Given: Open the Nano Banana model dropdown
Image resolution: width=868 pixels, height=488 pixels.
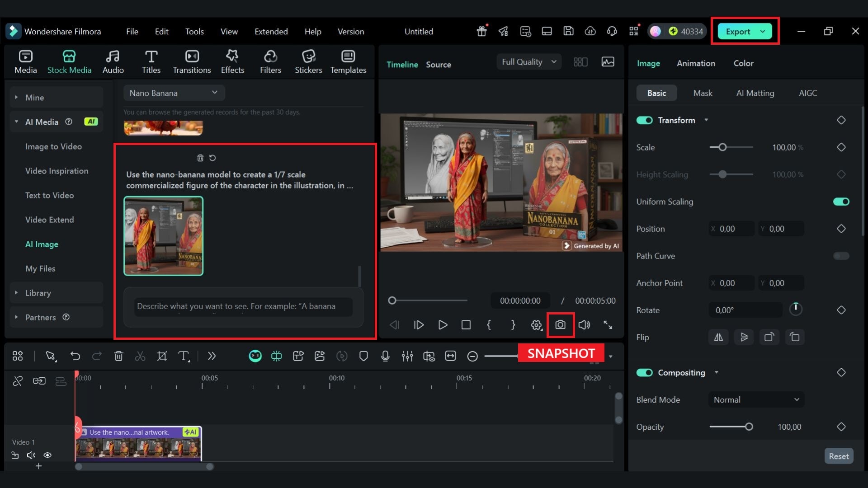Looking at the screenshot, I should 174,93.
